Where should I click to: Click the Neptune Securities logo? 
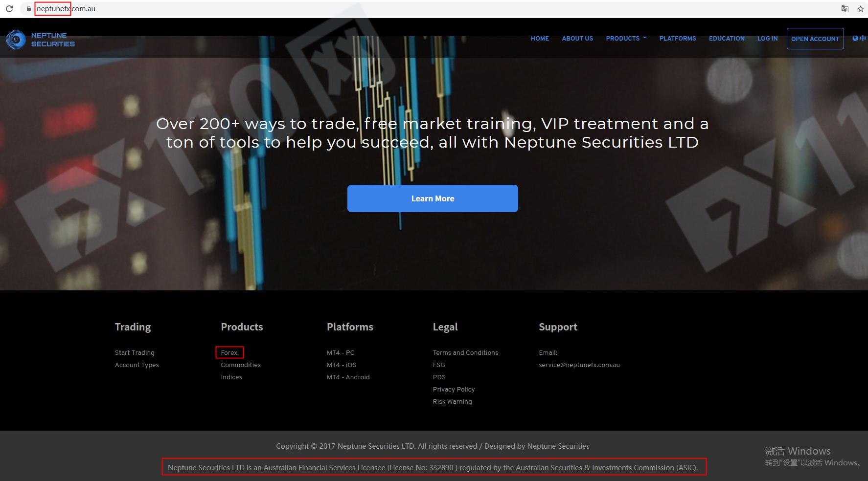[40, 40]
